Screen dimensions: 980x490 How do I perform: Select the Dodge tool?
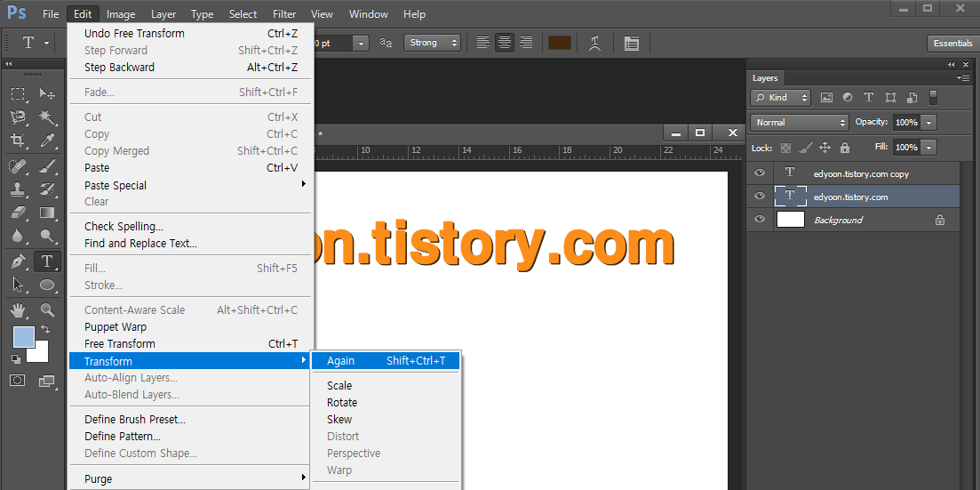pos(47,236)
